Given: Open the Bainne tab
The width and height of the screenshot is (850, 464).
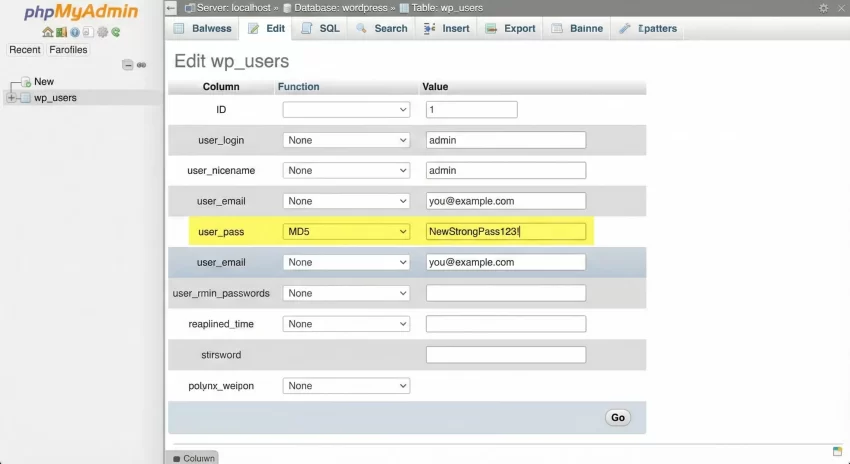Looking at the screenshot, I should pos(577,29).
